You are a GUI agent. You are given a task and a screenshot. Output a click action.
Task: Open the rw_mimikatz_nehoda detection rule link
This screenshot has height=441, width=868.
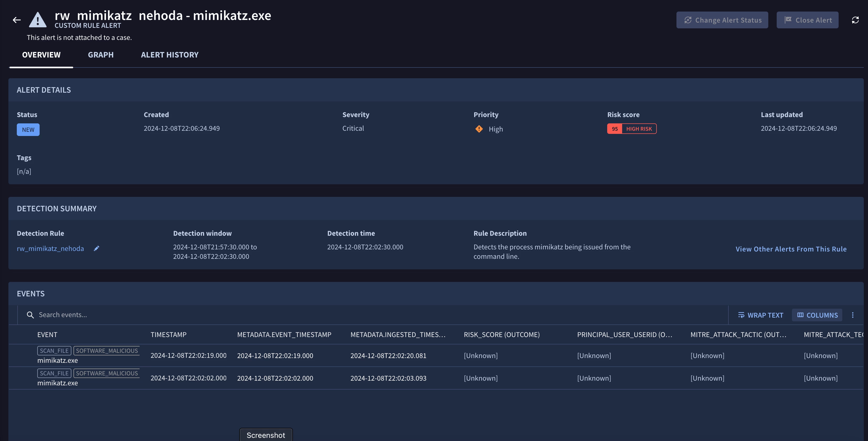50,249
